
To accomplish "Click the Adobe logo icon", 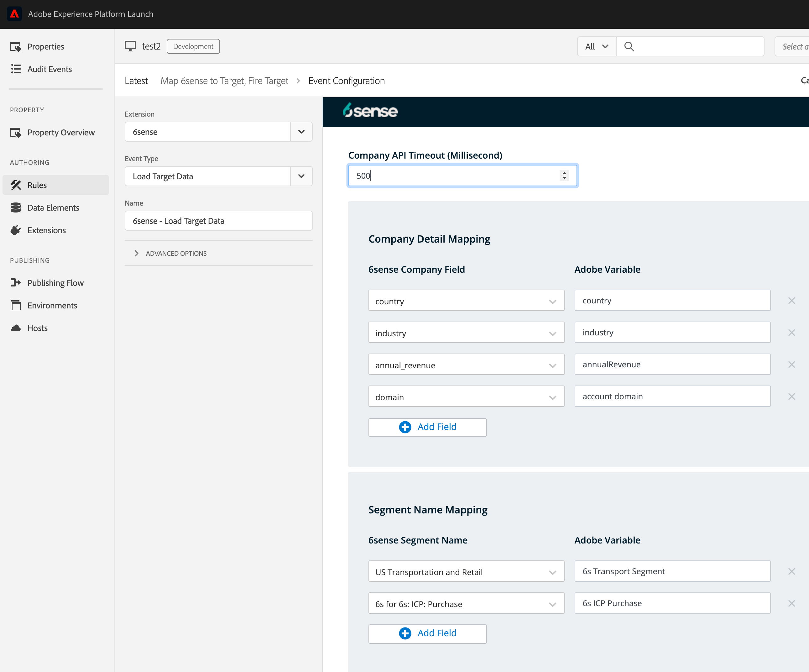I will point(14,14).
